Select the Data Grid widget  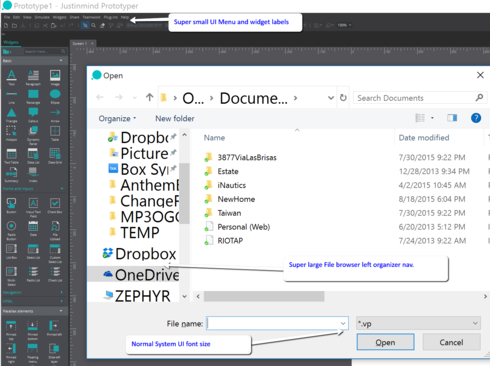coord(55,156)
